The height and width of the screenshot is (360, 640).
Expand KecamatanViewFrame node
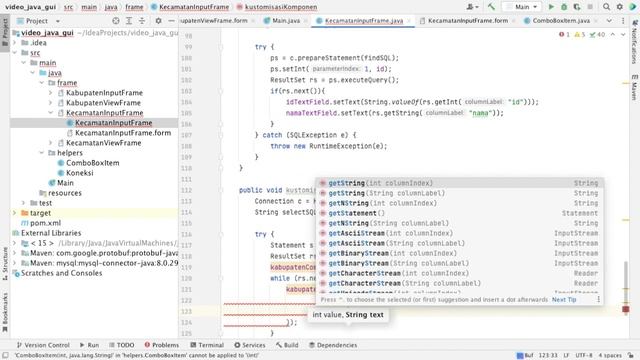tap(51, 143)
